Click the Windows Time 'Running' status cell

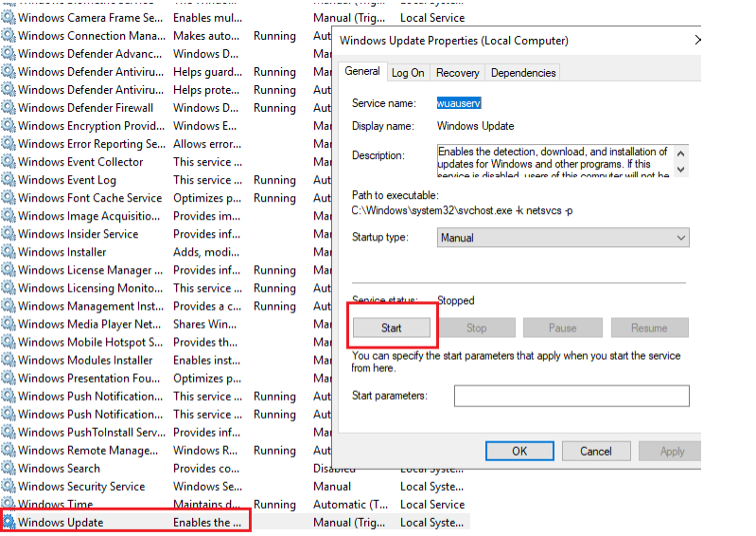(274, 504)
